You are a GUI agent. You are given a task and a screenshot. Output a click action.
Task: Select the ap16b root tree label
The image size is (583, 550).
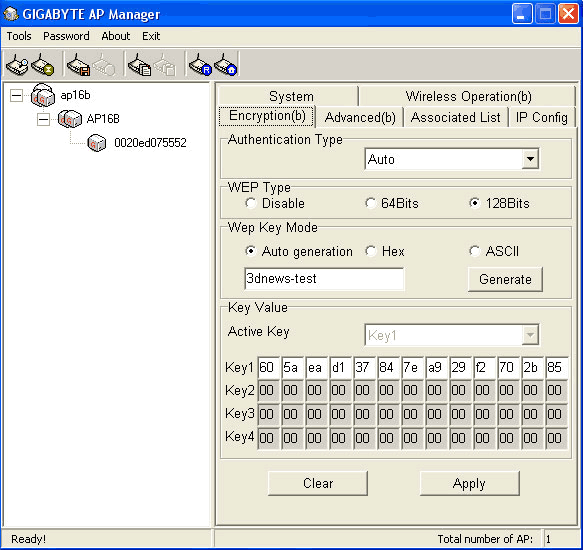[75, 95]
